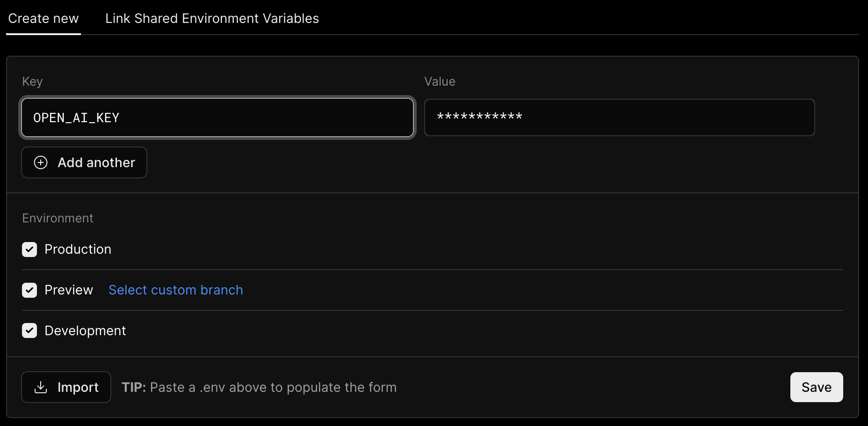Click the Production label text
The height and width of the screenshot is (426, 868).
(78, 250)
